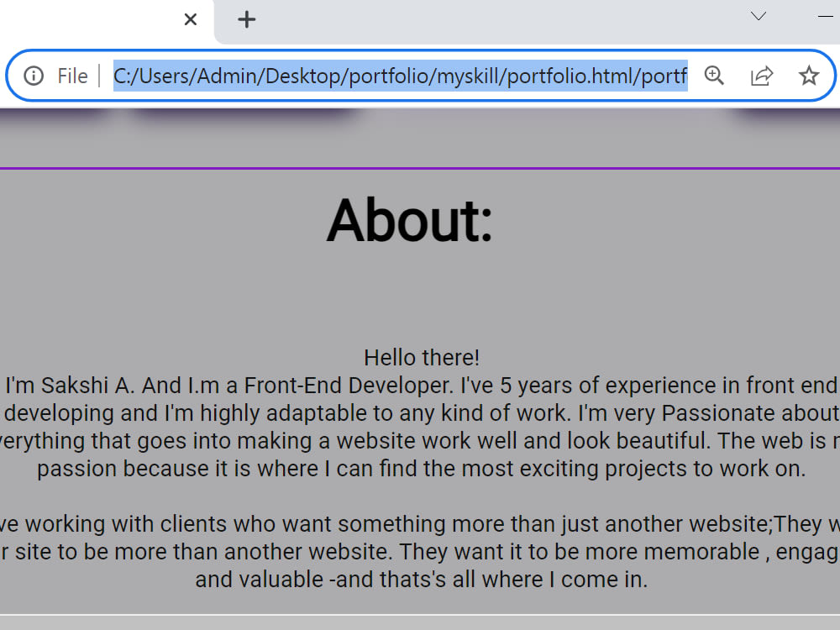The width and height of the screenshot is (840, 630).
Task: Open the tab search chevron
Action: tap(758, 16)
